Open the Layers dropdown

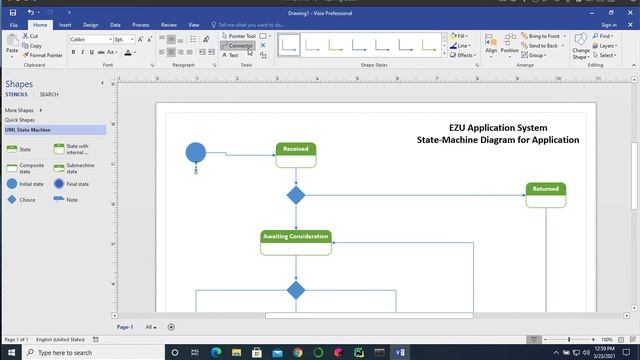tap(605, 46)
